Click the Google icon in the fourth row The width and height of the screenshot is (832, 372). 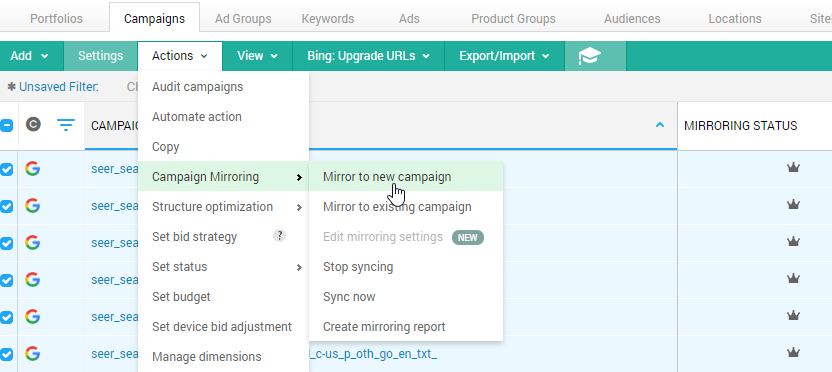pos(32,279)
